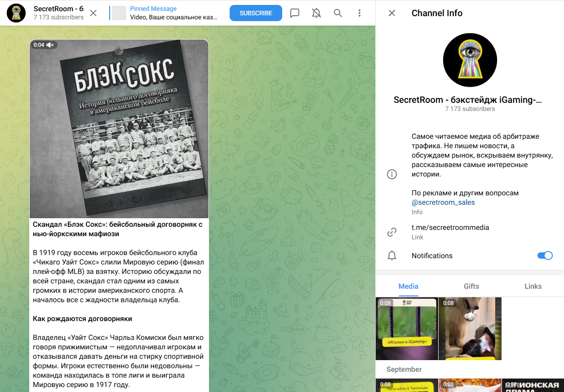Screen dimensions: 564x392
Task: Unmute the video via 0:04 sound badge
Action: pos(44,45)
